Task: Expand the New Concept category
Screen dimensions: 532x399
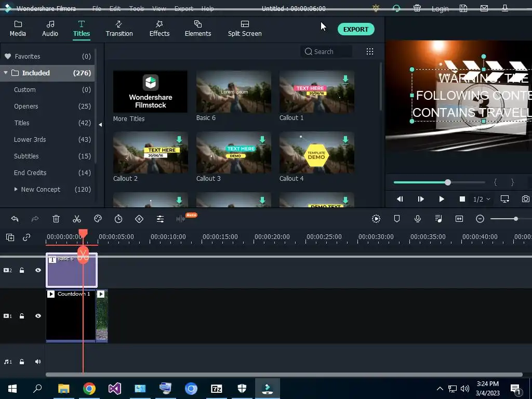Action: [x=16, y=189]
